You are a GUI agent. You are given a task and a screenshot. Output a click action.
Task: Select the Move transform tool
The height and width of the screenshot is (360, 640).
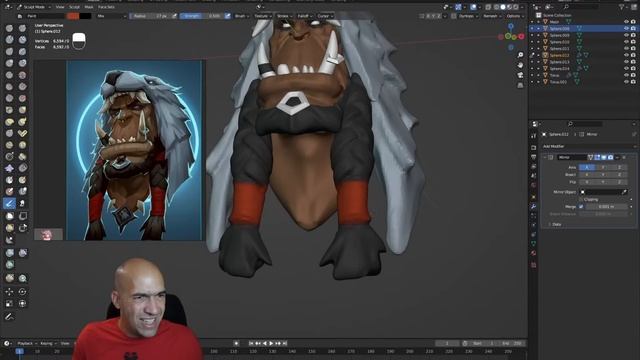[9, 291]
